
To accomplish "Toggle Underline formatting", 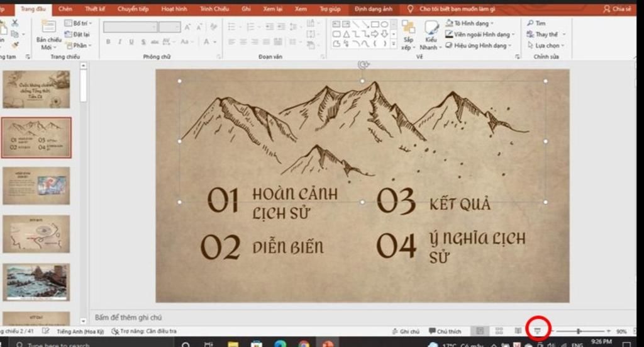I will pos(131,42).
